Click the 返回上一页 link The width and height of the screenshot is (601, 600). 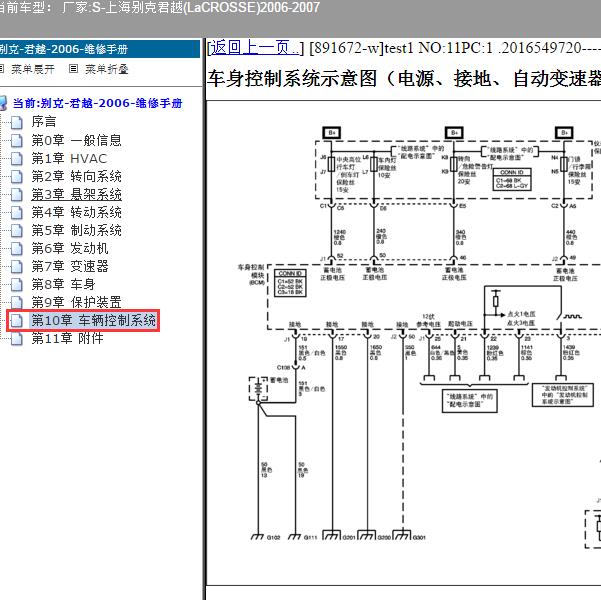pos(255,48)
